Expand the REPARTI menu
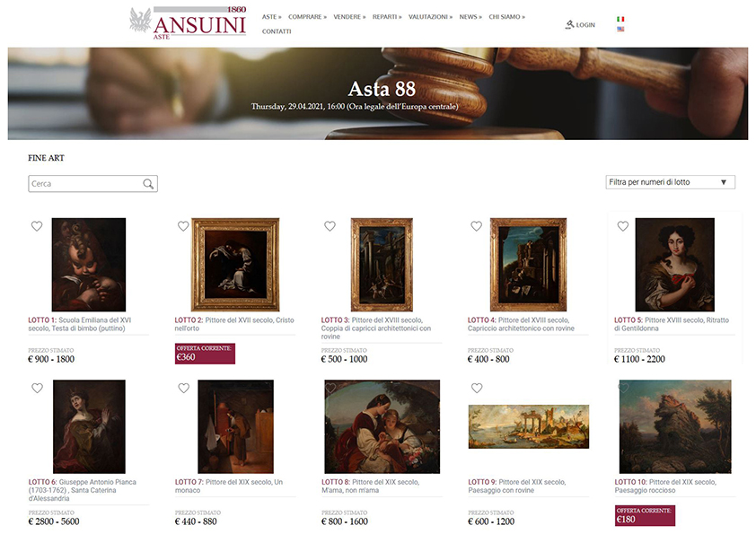This screenshot has height=534, width=756. coord(387,17)
